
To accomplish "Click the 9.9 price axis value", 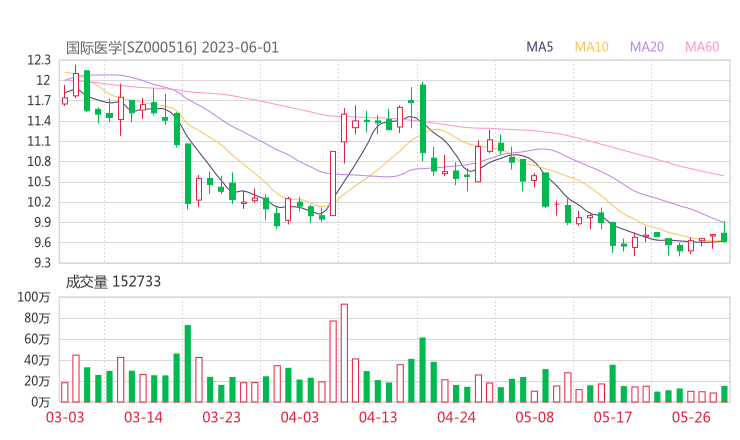I will click(x=42, y=222).
